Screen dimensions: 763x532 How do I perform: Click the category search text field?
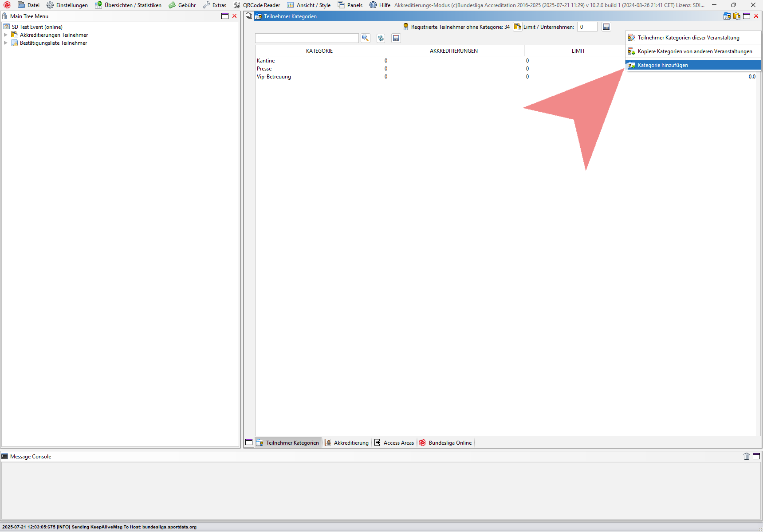coord(307,38)
